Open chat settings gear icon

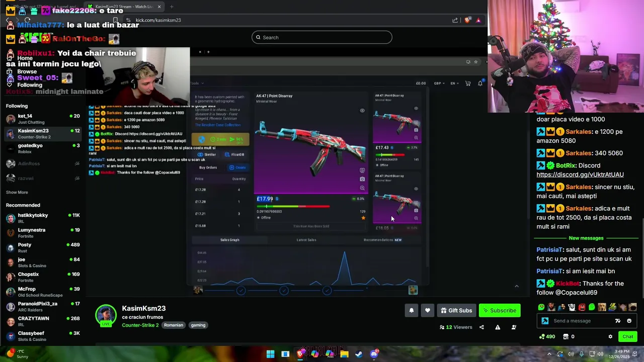click(610, 337)
